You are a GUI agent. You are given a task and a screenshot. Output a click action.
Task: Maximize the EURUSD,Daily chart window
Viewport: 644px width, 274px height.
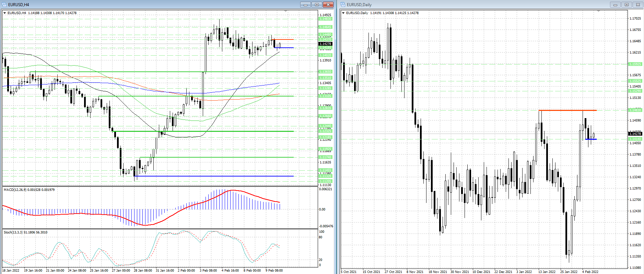tap(627, 4)
